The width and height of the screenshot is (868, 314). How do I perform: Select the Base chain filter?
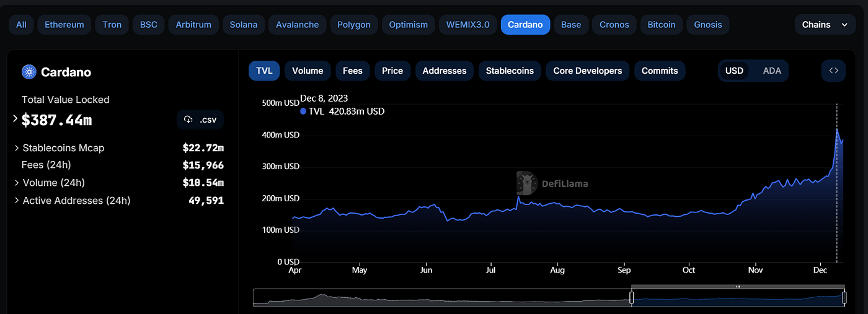571,25
